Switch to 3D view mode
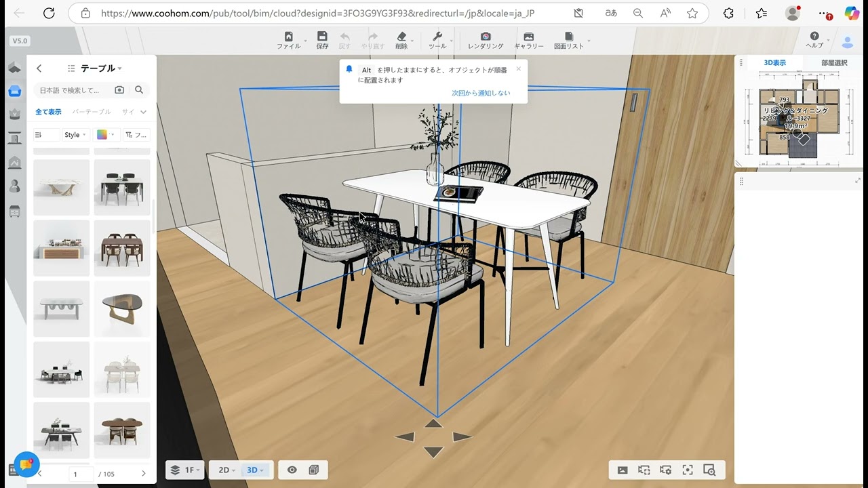Image resolution: width=868 pixels, height=488 pixels. (255, 470)
